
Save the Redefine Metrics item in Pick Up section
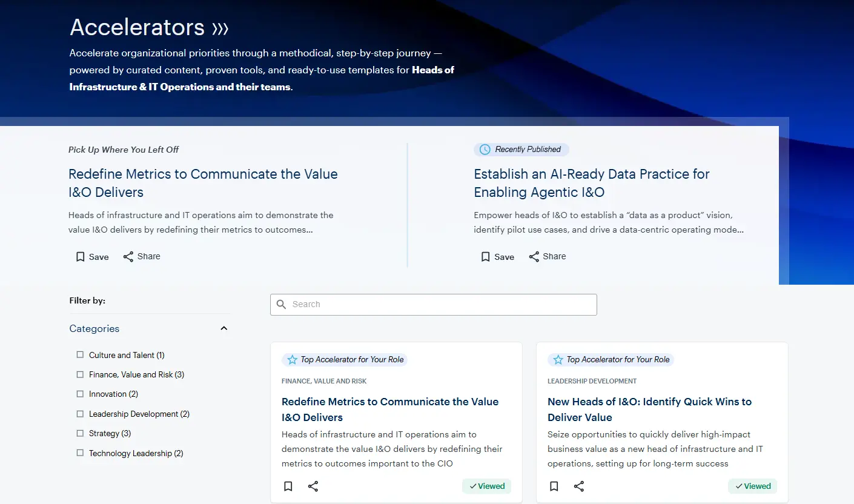pyautogui.click(x=91, y=256)
